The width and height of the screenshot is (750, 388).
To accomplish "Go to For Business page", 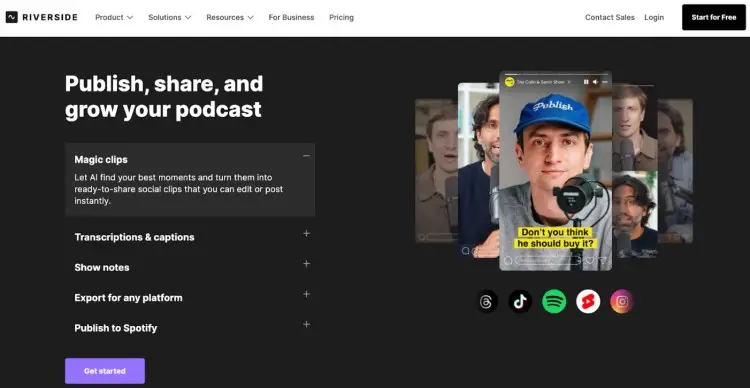I will 291,17.
